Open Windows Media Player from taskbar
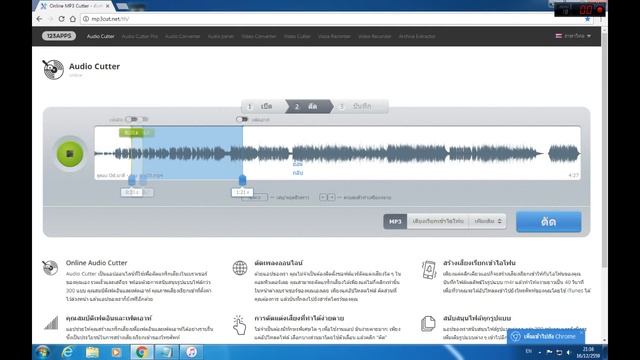 pos(116,352)
